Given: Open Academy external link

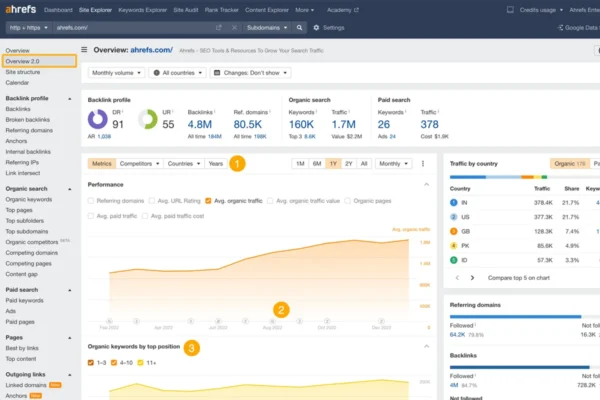Looking at the screenshot, I should click(342, 10).
